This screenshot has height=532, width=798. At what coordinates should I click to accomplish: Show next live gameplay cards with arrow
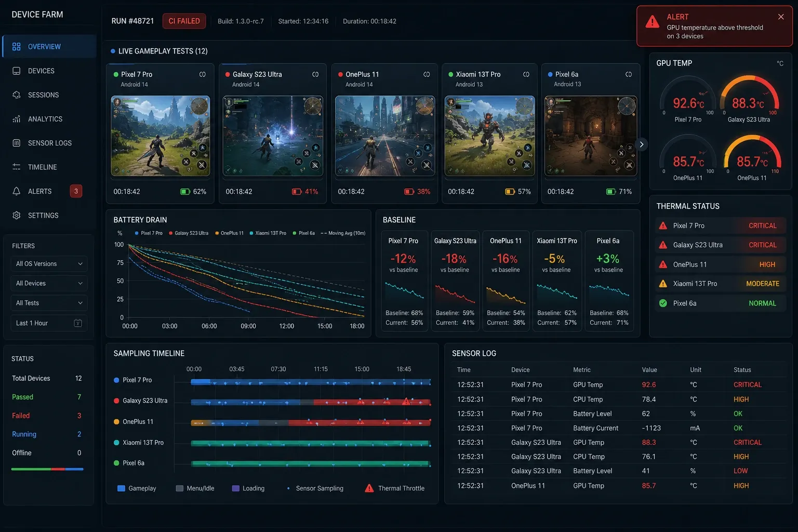pos(642,144)
